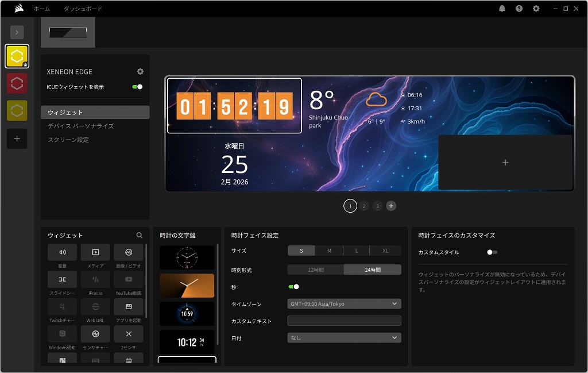Viewport: 588px width, 373px height.
Task: Add widget to the empty plus slot
Action: point(505,162)
